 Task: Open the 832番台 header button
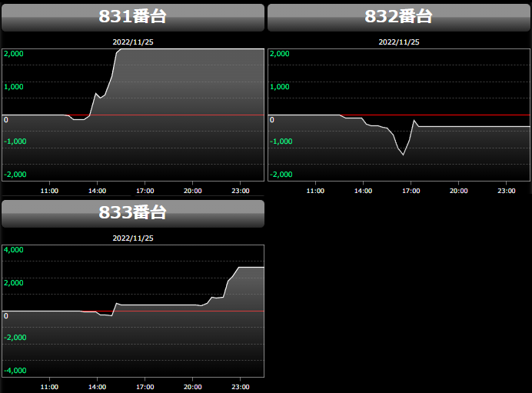coord(399,17)
